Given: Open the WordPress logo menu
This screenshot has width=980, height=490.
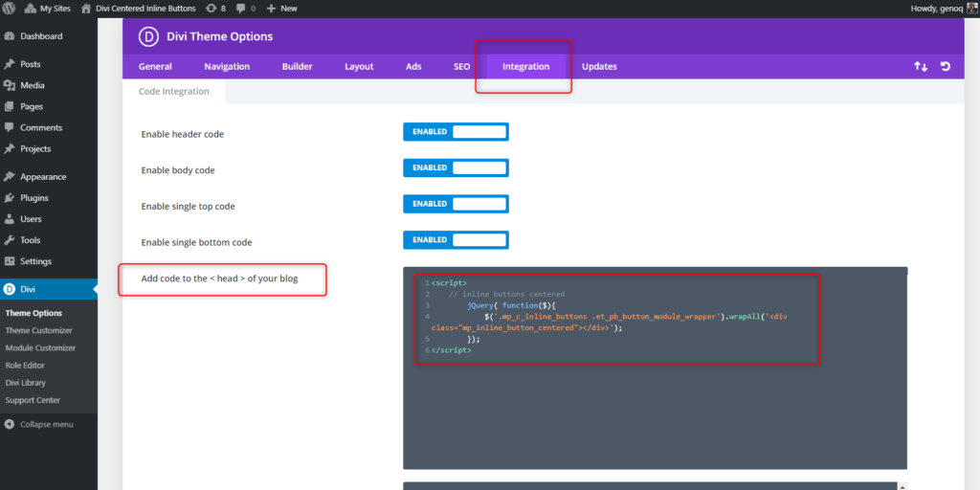Looking at the screenshot, I should click(x=9, y=8).
